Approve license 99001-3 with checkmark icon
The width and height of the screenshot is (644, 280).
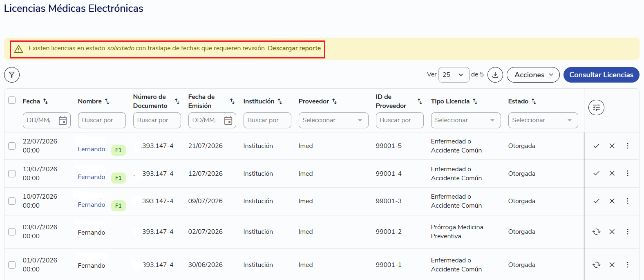pos(596,201)
